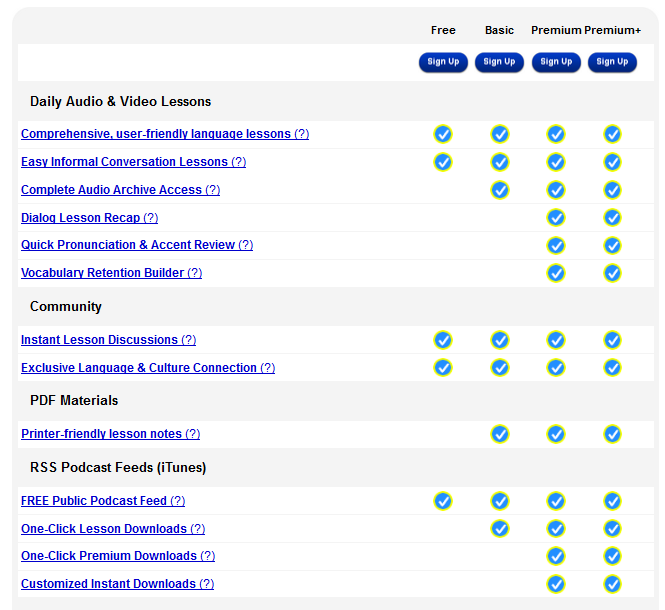Click the Sign Up button under Premium+
Screen dimensions: 665x610
click(612, 62)
